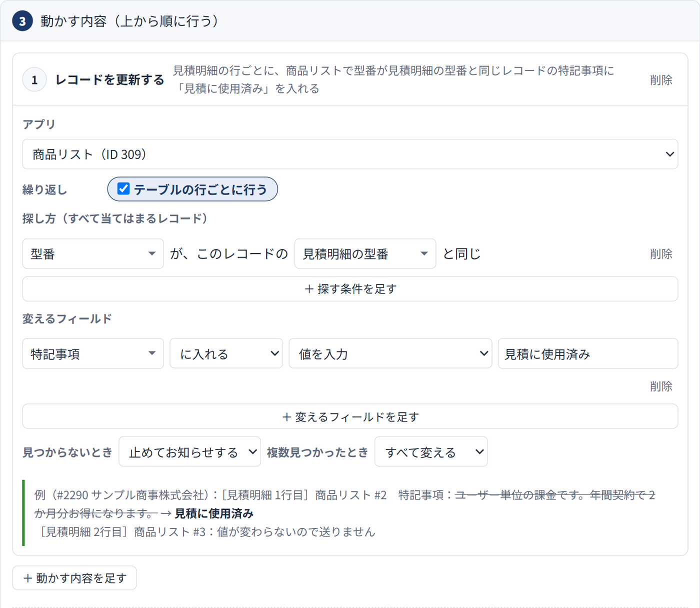Click the step number 1 circle badge
Viewport: 700px width, 608px height.
(x=34, y=80)
